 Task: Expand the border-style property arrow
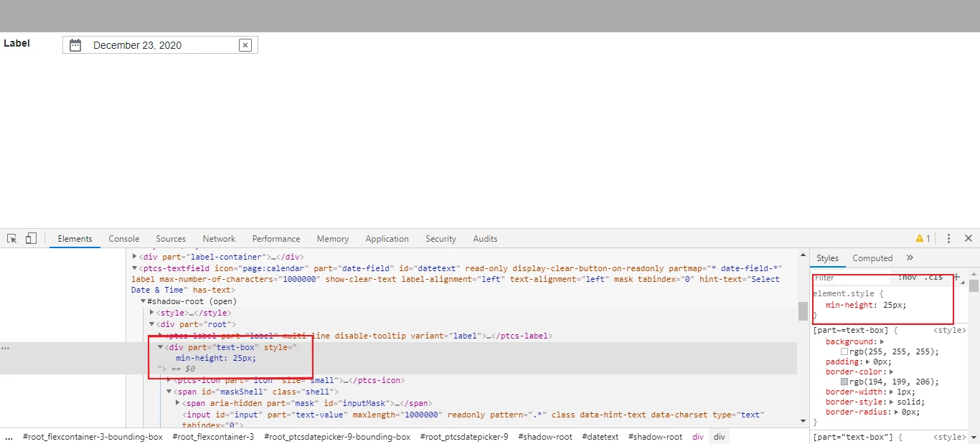point(892,402)
